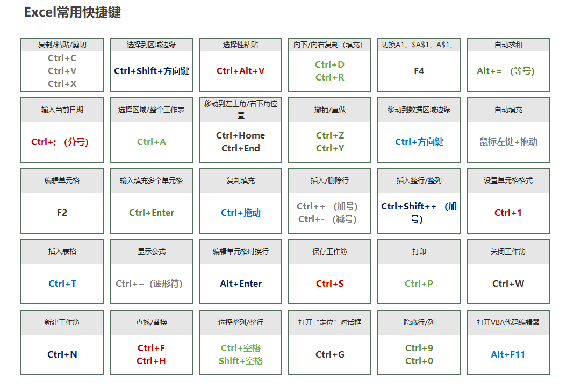Click the 'Ctrl+~ (波形符)' shortcut

[149, 284]
